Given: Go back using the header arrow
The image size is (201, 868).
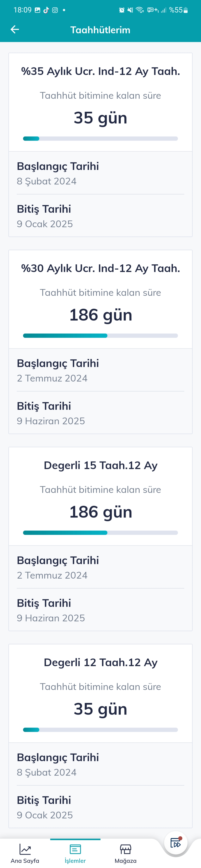Looking at the screenshot, I should (x=15, y=30).
